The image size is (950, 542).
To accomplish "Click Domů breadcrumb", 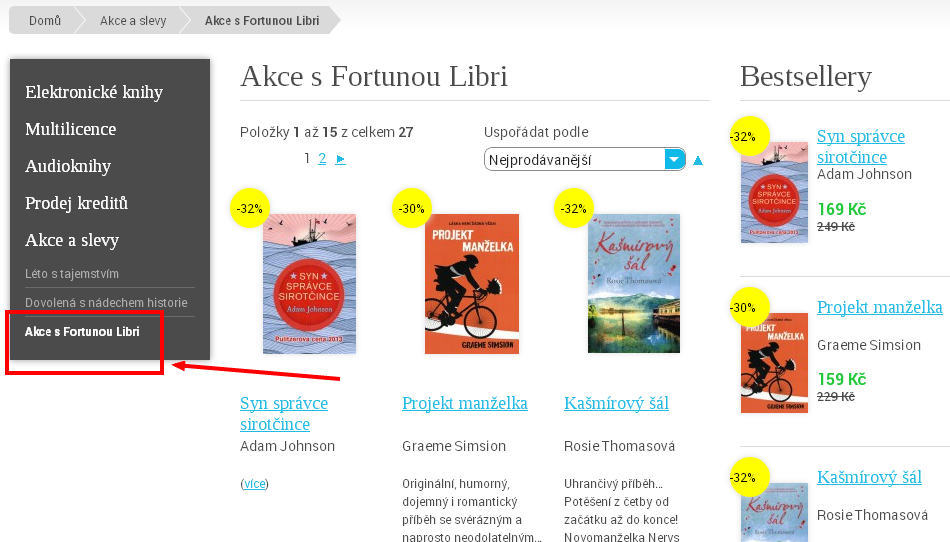I will pyautogui.click(x=45, y=21).
